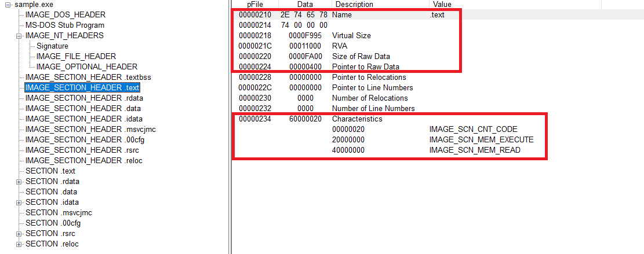The image size is (644, 254).
Task: Select the Pointer to Raw Data row
Action: coord(365,67)
